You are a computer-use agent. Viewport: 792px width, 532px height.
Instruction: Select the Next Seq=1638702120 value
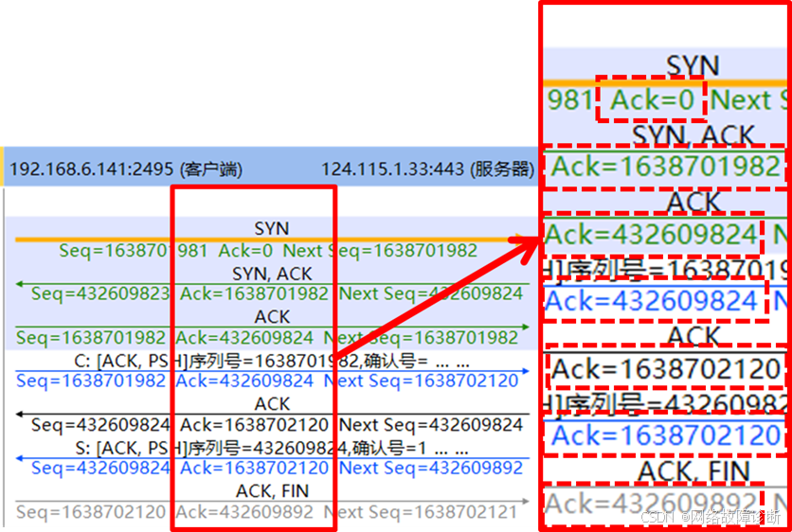(421, 381)
